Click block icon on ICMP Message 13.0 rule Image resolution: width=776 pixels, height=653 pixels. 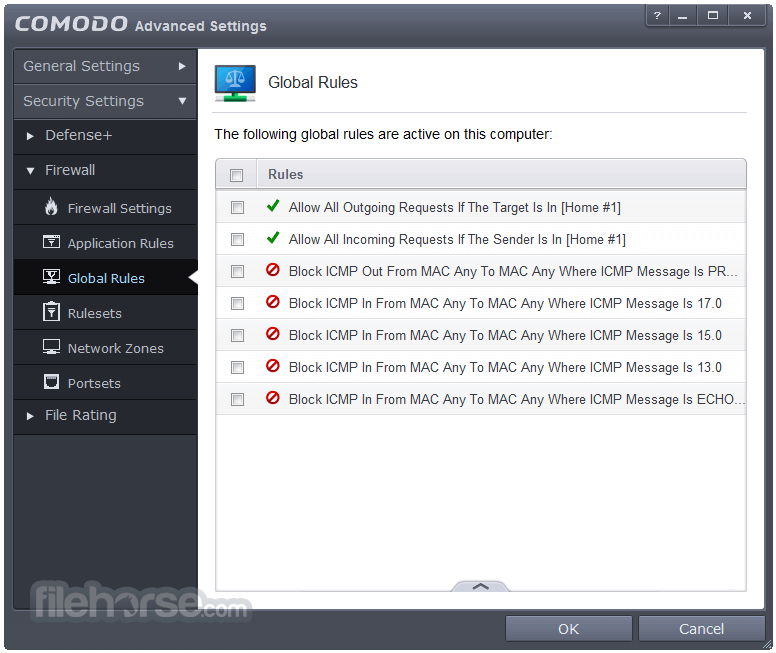pos(273,366)
